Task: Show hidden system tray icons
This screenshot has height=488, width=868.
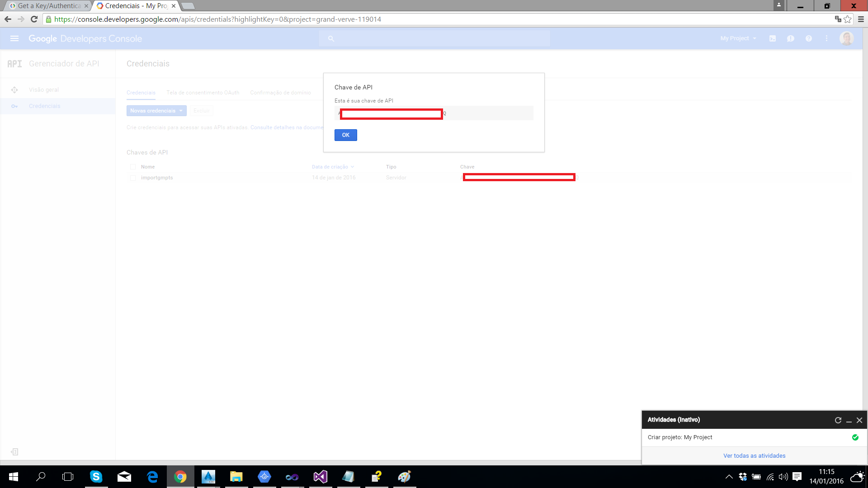Action: point(729,477)
